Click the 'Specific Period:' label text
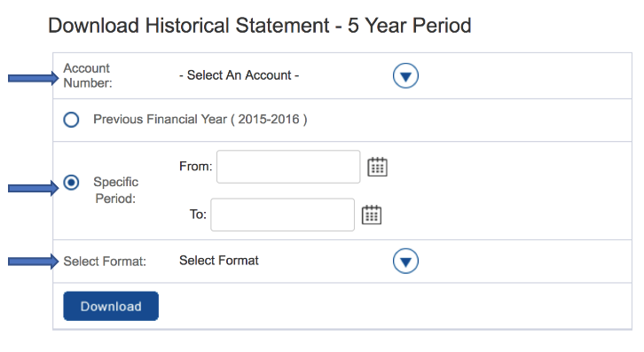The image size is (644, 352). click(x=116, y=190)
